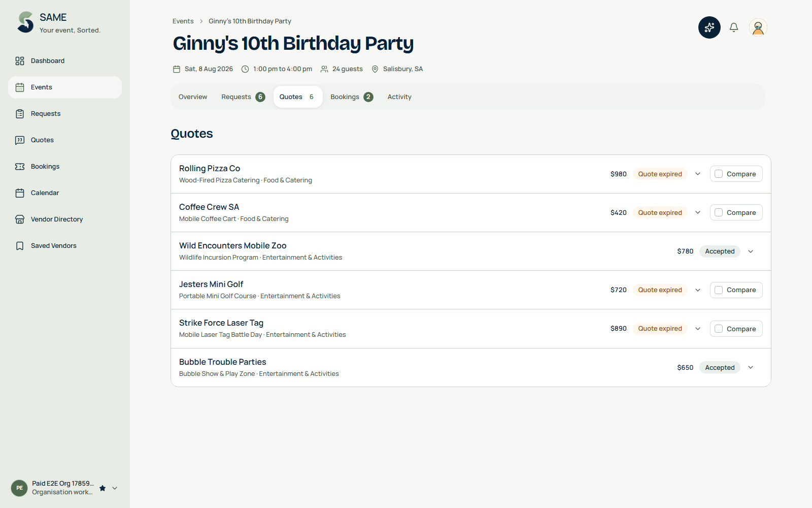Click the Dashboard grid icon in sidebar
This screenshot has height=508, width=812.
pos(20,61)
